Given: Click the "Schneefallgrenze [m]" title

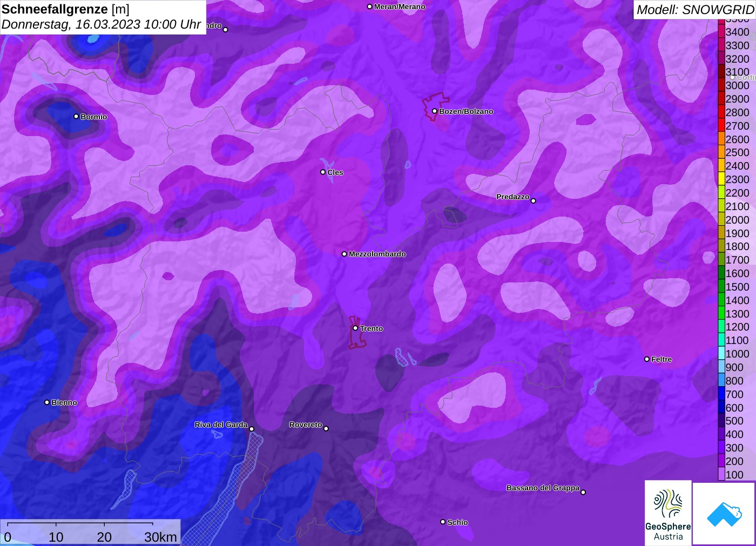Looking at the screenshot, I should click(65, 9).
